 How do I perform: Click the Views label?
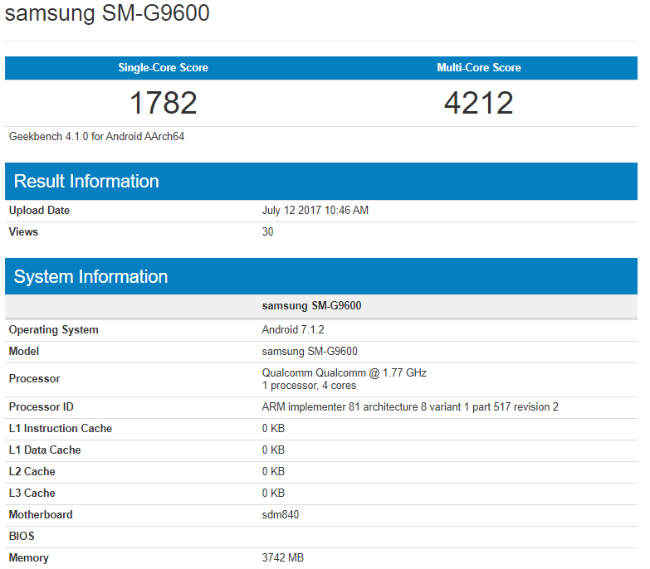coord(23,232)
